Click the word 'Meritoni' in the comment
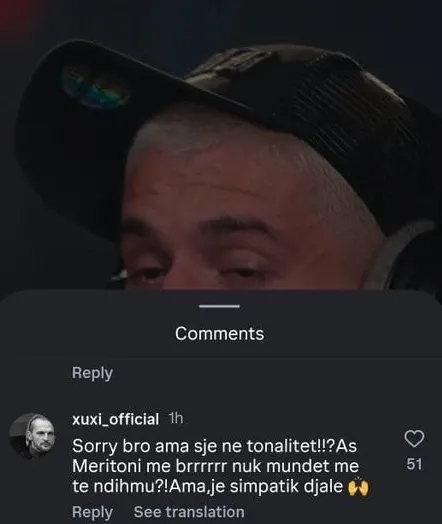Screen dimensions: 442x524 tap(107, 466)
